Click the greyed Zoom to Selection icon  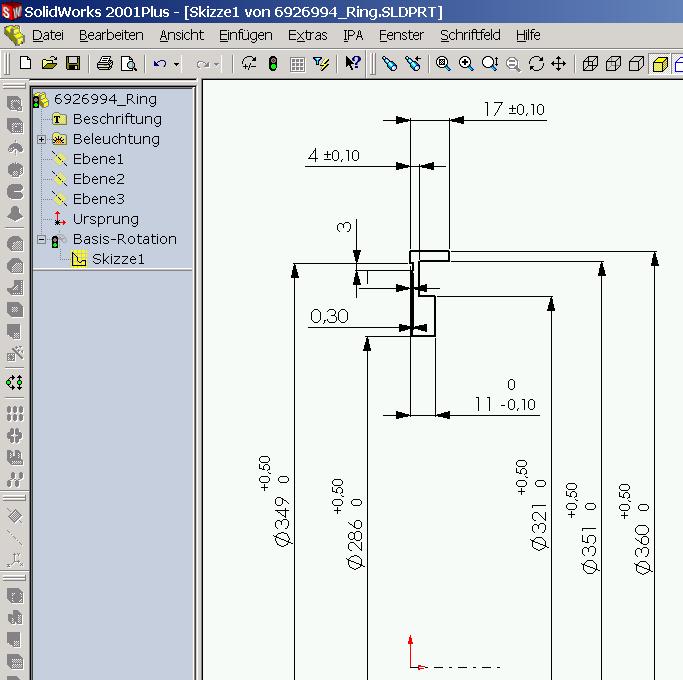click(x=513, y=64)
